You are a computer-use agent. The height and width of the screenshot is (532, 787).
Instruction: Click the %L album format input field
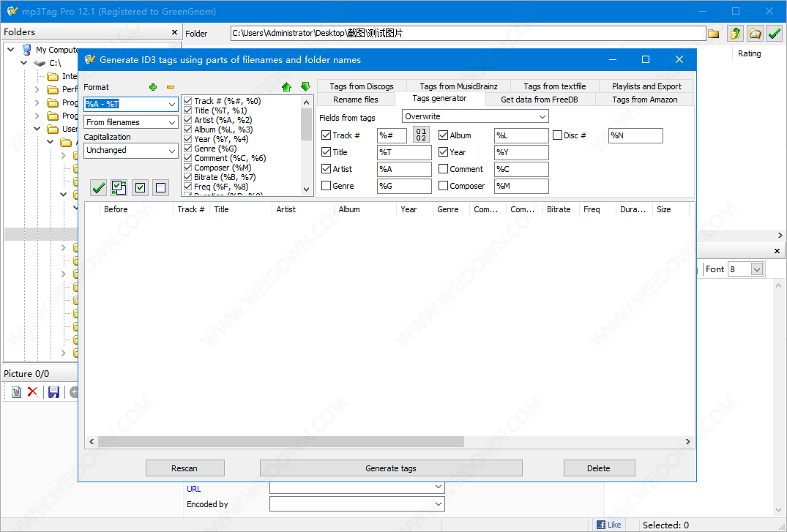click(521, 135)
